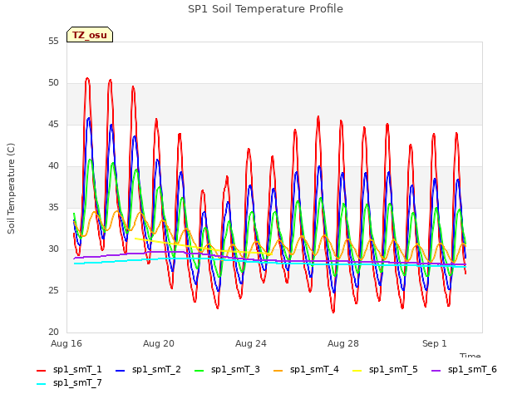The image size is (532, 399).
Task: Click the 50 y-axis tick label
Action: pyautogui.click(x=53, y=83)
